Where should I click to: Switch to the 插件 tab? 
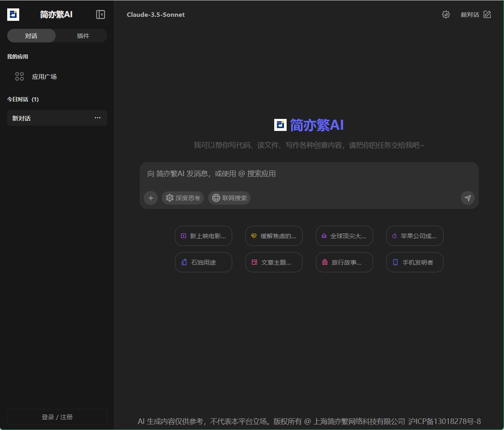tap(83, 36)
